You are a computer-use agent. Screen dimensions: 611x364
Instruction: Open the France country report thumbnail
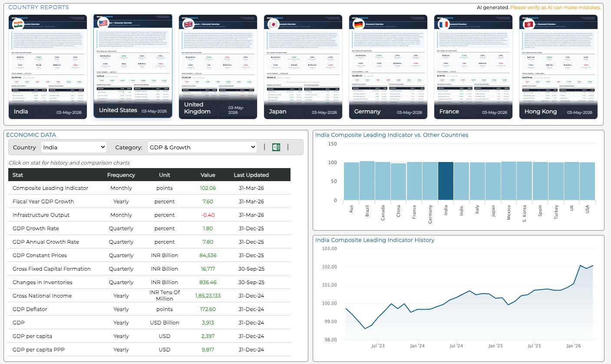[473, 66]
